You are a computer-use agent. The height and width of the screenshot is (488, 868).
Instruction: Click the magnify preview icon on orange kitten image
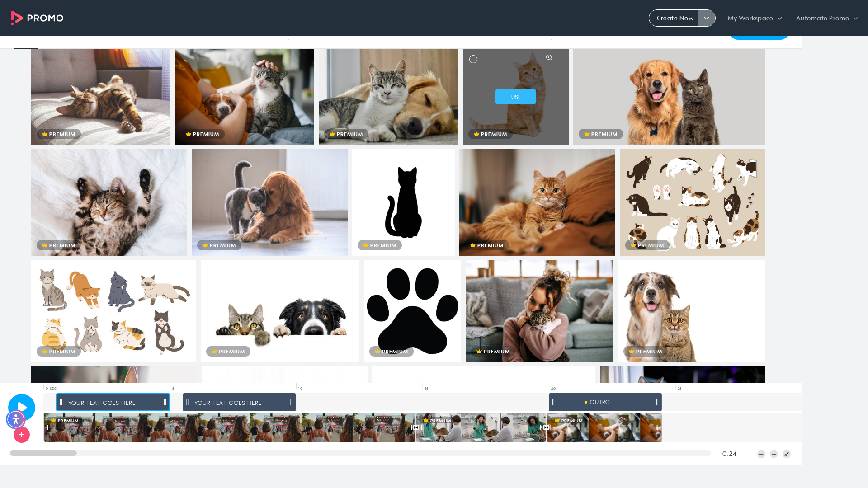tap(549, 58)
